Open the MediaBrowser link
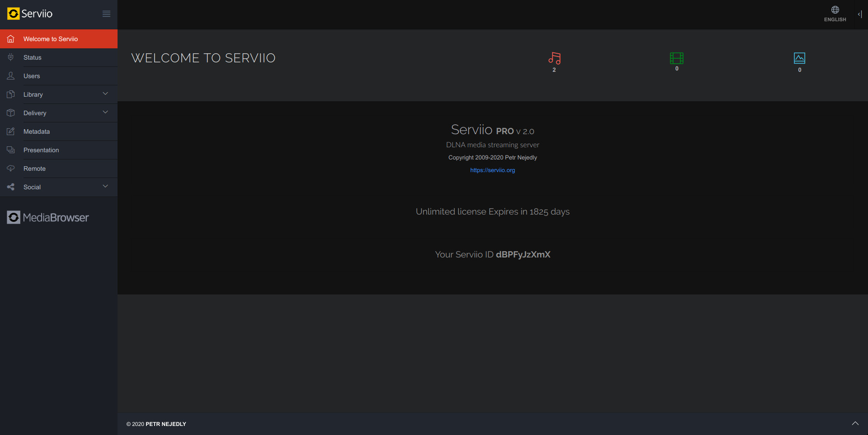Screen dimensions: 868x435 tap(48, 217)
